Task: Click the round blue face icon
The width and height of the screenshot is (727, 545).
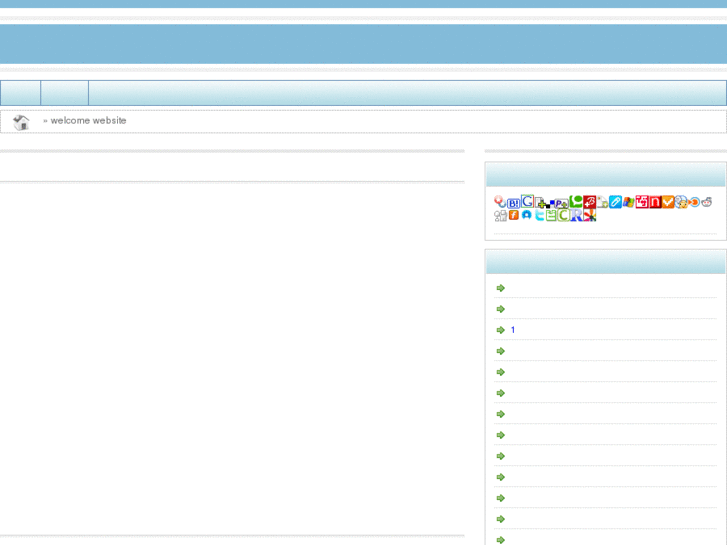Action: click(526, 215)
